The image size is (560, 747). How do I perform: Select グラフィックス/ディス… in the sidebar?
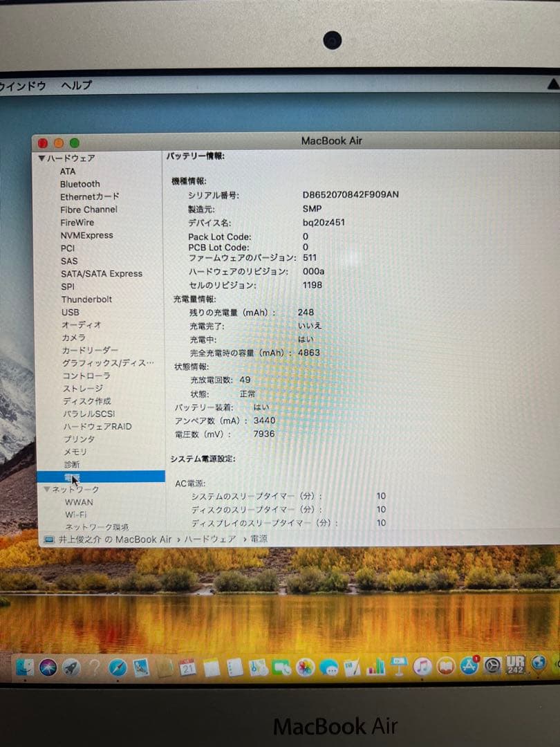tap(108, 364)
